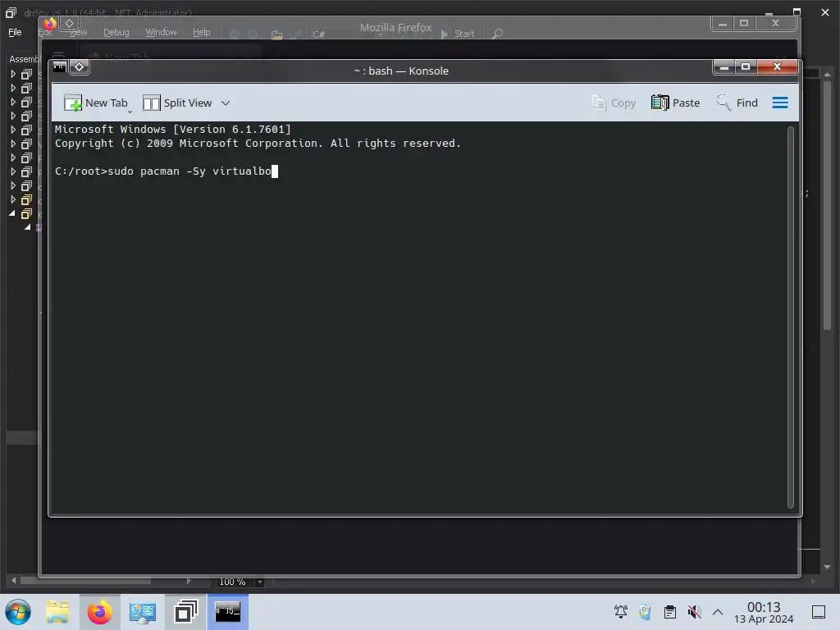Select the topmost assembly icon in dnSpy tree
Image resolution: width=840 pixels, height=630 pixels.
click(x=26, y=74)
